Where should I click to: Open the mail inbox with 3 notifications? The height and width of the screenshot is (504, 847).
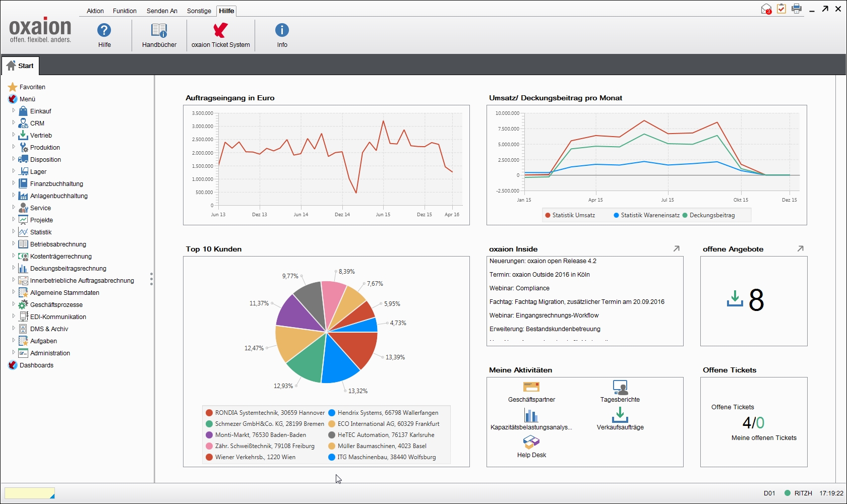[766, 9]
